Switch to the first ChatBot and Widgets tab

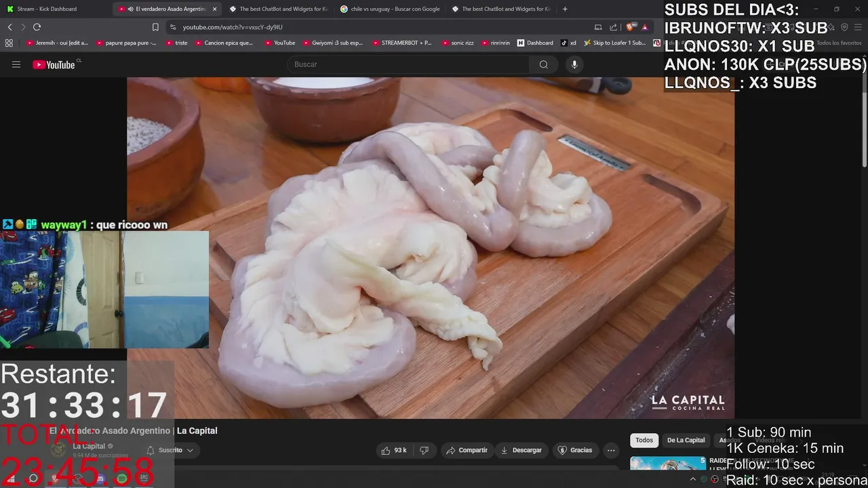click(x=278, y=9)
